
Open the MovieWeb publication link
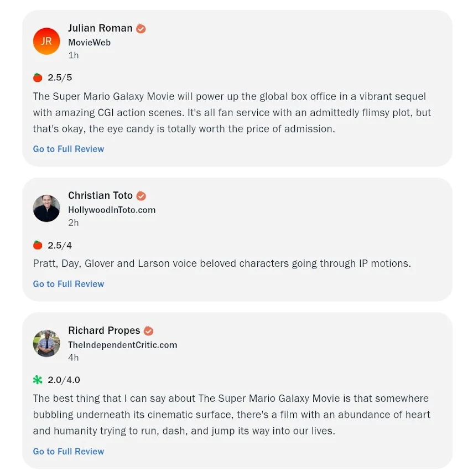[x=89, y=42]
